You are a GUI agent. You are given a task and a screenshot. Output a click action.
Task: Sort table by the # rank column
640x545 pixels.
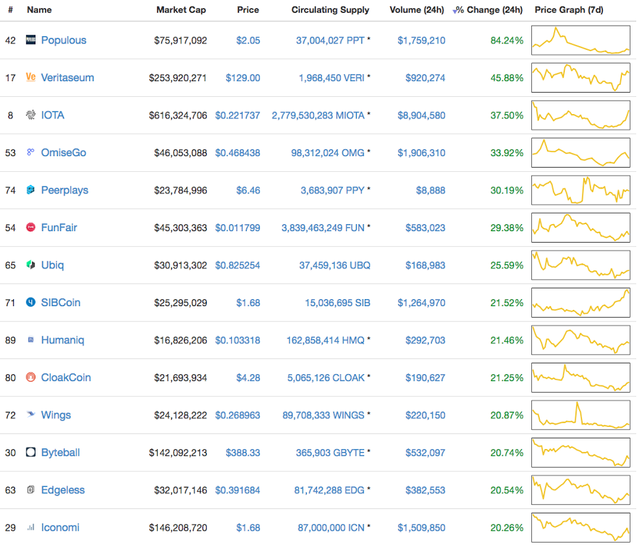[10, 10]
